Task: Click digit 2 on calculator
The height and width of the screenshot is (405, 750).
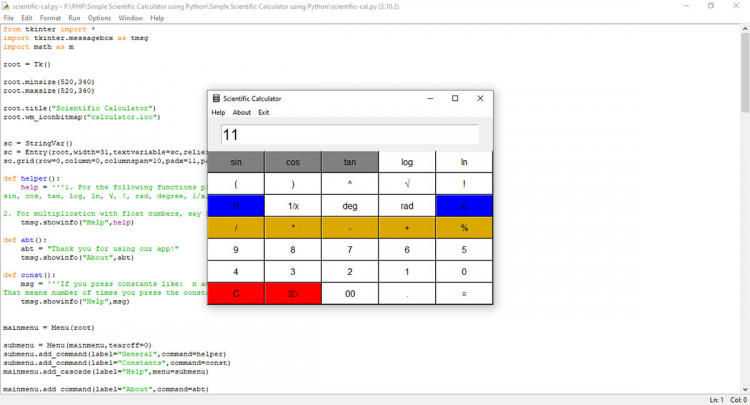Action: pyautogui.click(x=350, y=272)
